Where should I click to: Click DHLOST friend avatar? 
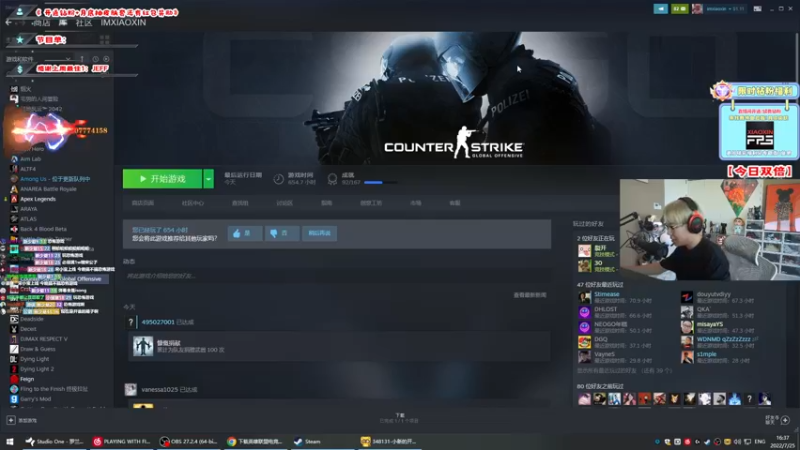pyautogui.click(x=584, y=312)
